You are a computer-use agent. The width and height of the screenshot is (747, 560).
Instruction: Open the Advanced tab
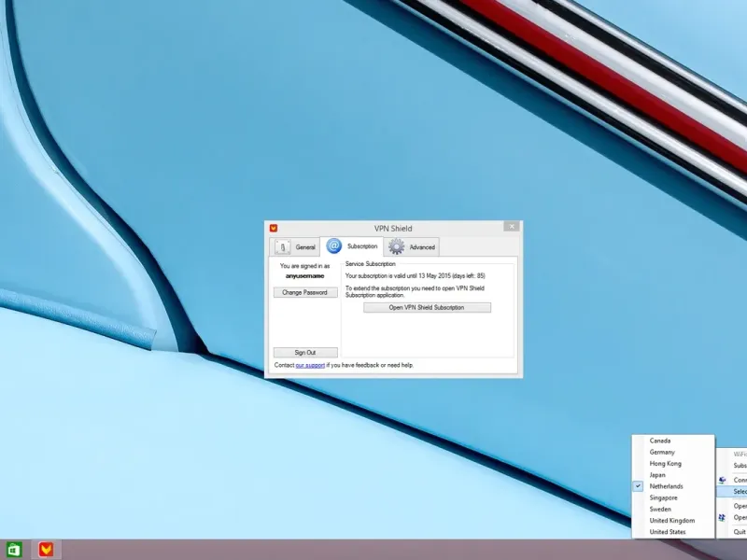(411, 247)
